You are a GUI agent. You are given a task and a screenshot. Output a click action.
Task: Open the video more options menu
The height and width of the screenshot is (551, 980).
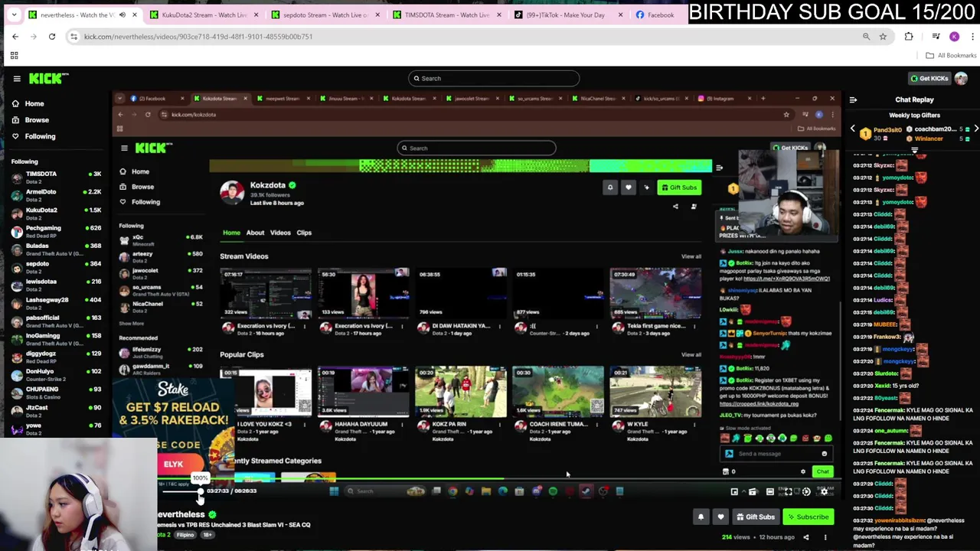point(825,537)
